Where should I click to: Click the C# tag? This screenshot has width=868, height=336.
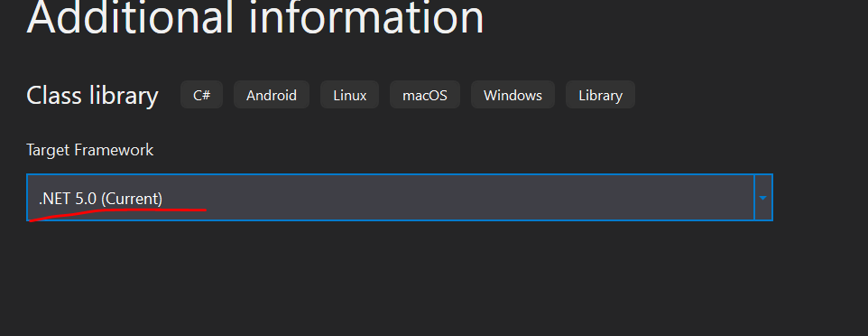tap(201, 95)
